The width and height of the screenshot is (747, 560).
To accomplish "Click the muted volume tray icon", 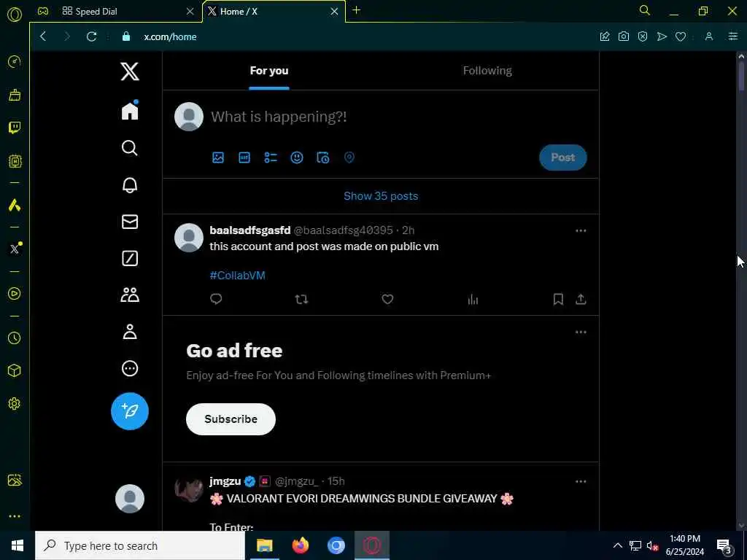I will [652, 546].
